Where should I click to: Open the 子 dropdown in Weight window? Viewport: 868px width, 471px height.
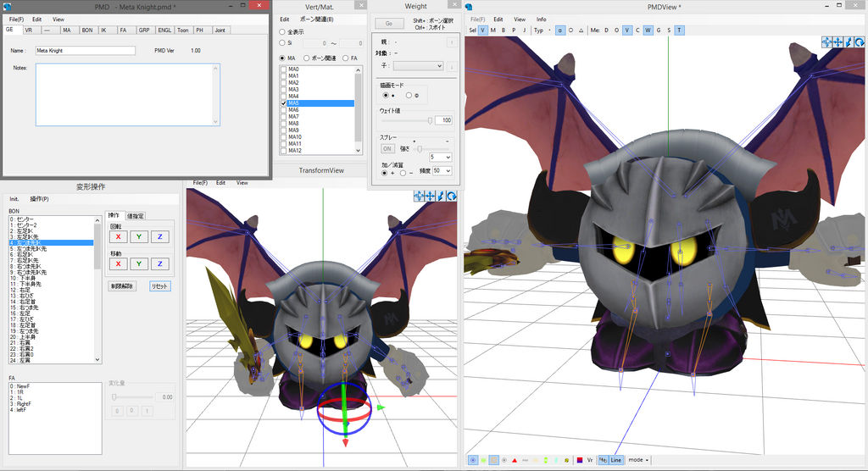click(x=419, y=66)
